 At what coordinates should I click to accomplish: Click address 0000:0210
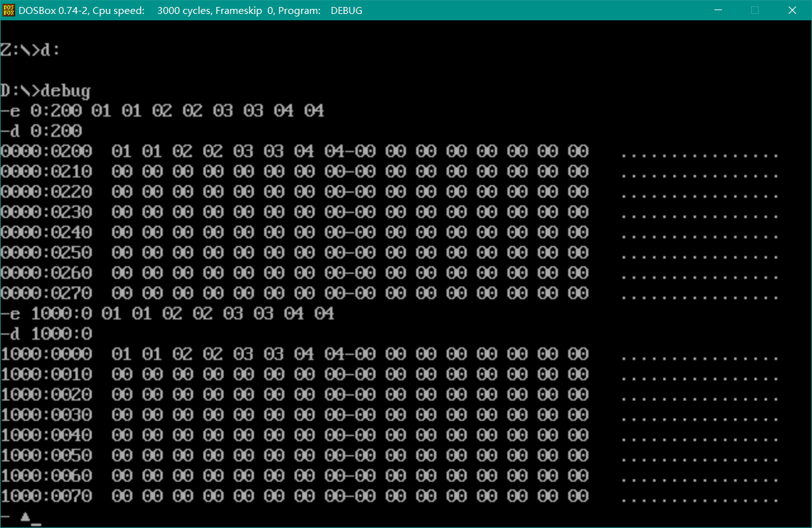(46, 172)
